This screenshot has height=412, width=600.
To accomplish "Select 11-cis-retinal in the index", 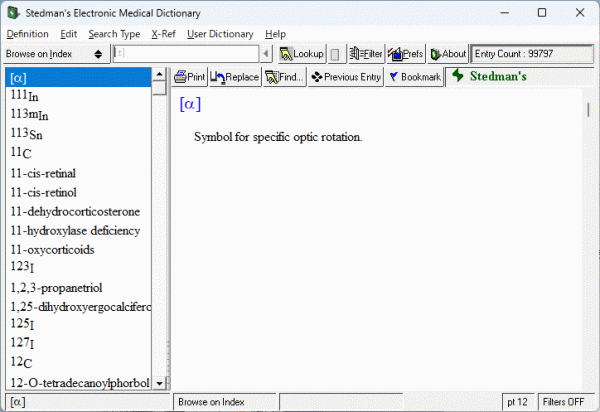I will [x=78, y=173].
